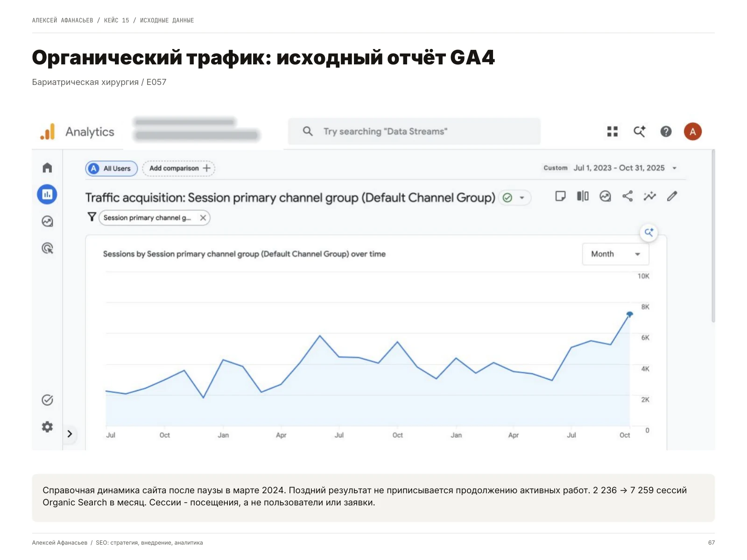The image size is (747, 560).
Task: Expand the sidebar with the chevron arrow
Action: pyautogui.click(x=70, y=434)
